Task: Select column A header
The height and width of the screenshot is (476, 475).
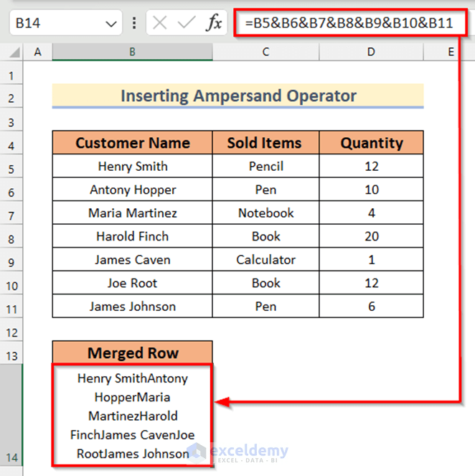Action: click(37, 52)
